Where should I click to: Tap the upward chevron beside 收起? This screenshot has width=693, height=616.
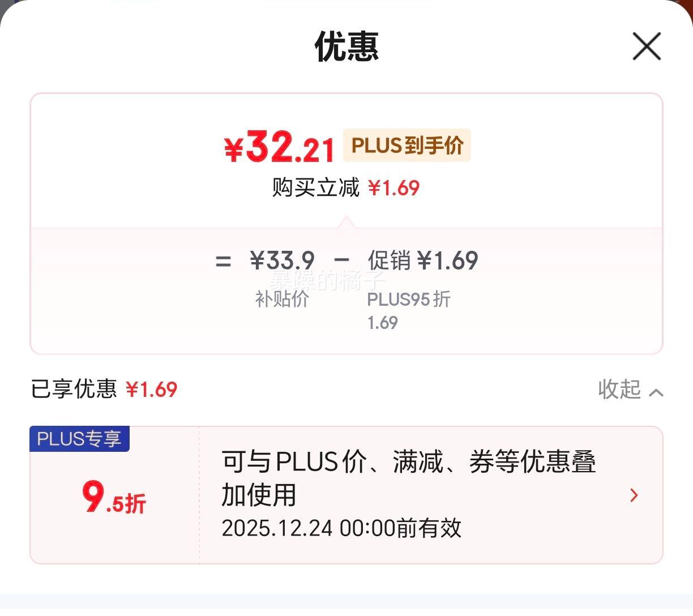(x=656, y=392)
